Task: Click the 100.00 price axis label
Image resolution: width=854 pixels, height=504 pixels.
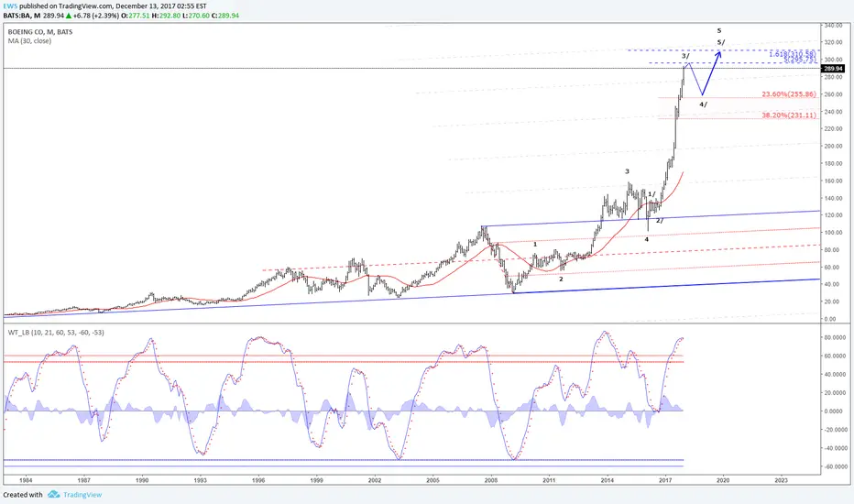Action: point(833,232)
